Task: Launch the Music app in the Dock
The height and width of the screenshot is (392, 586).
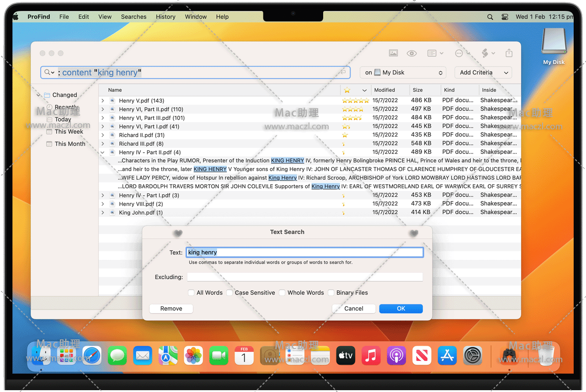Action: pos(371,355)
